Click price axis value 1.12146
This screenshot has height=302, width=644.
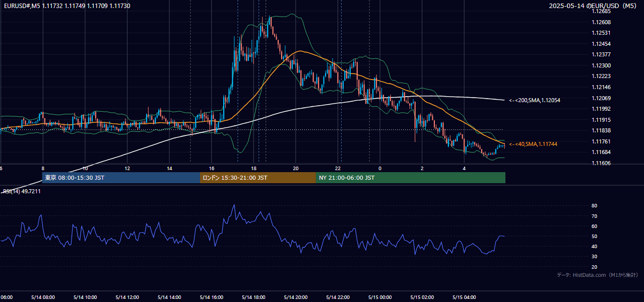tap(602, 87)
